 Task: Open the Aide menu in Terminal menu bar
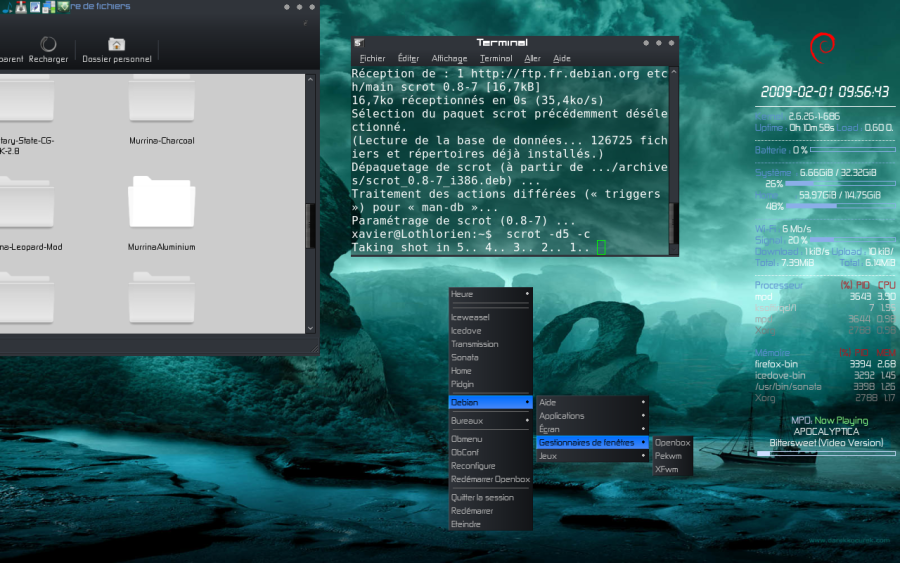point(561,59)
